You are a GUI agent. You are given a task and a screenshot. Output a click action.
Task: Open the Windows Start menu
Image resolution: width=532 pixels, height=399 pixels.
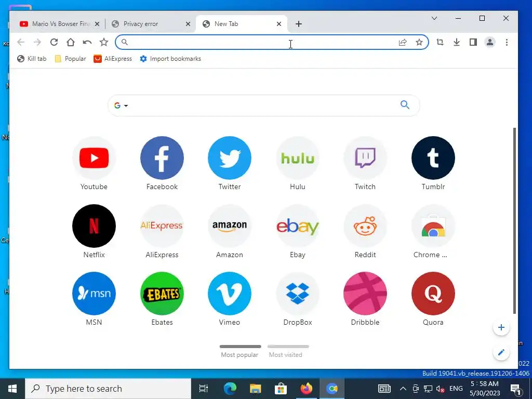[x=12, y=389]
